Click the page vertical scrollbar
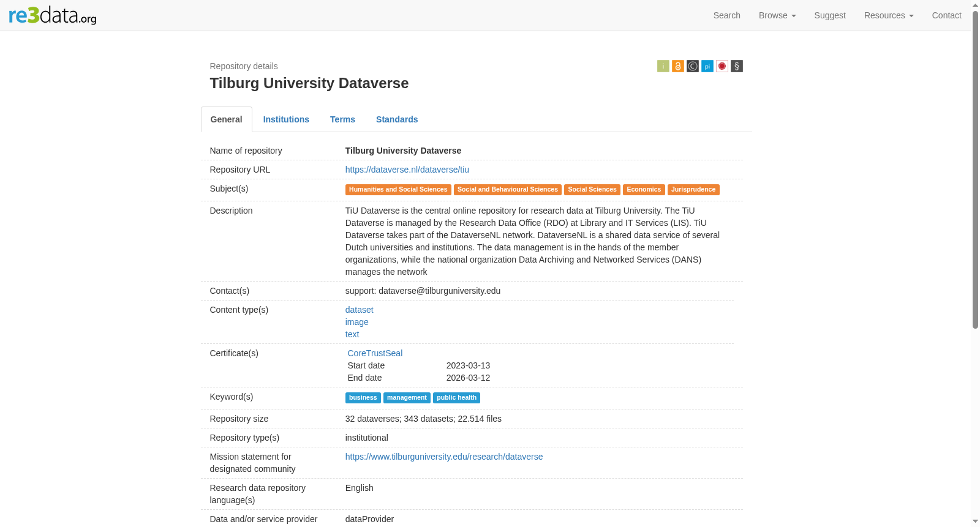This screenshot has height=527, width=980. pos(975,170)
